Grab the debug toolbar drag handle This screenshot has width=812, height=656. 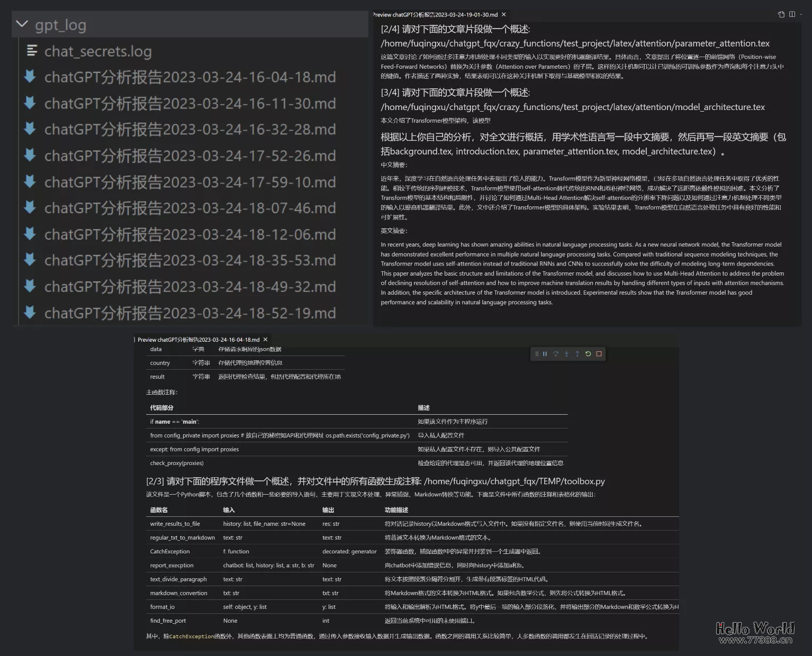537,354
